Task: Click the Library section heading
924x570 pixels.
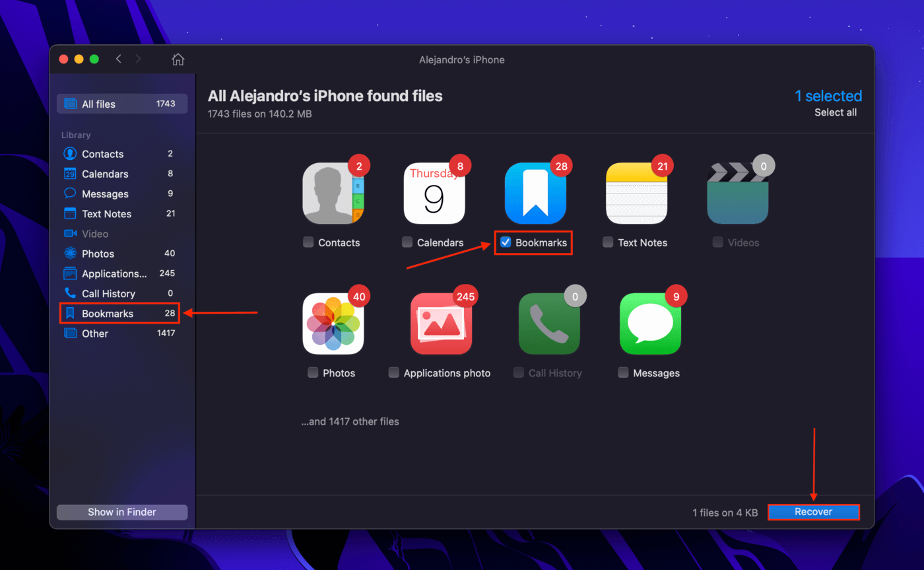Action: pyautogui.click(x=76, y=135)
